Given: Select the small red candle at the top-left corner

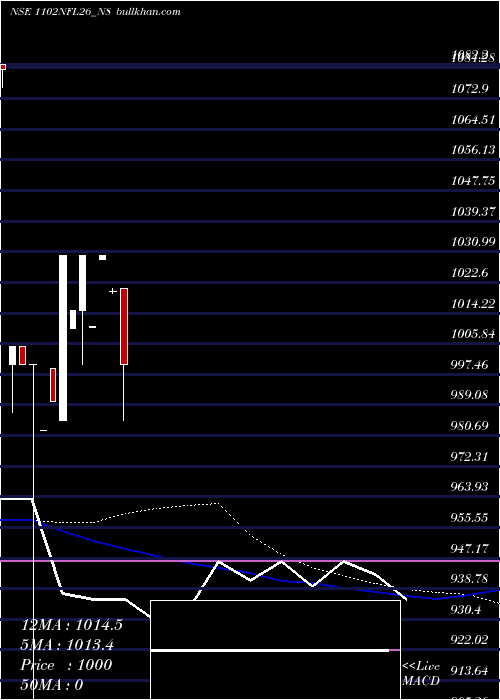Looking at the screenshot, I should [x=3, y=67].
